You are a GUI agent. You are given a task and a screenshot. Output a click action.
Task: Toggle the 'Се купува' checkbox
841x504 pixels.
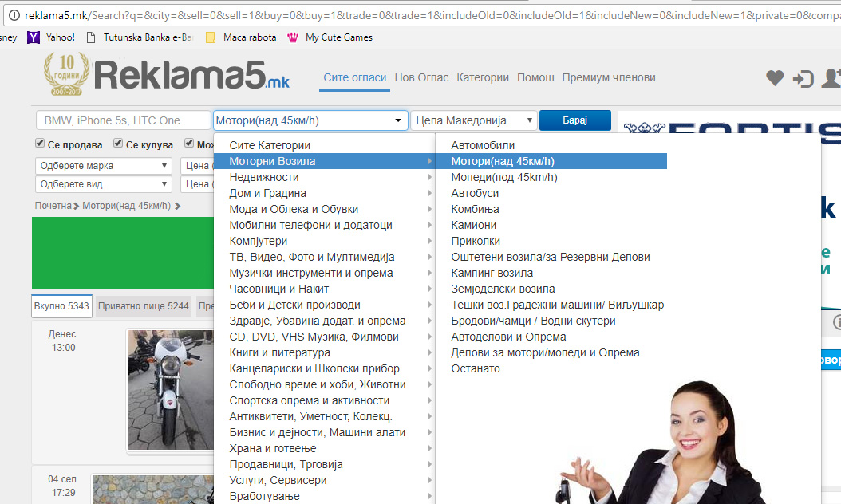click(x=118, y=144)
